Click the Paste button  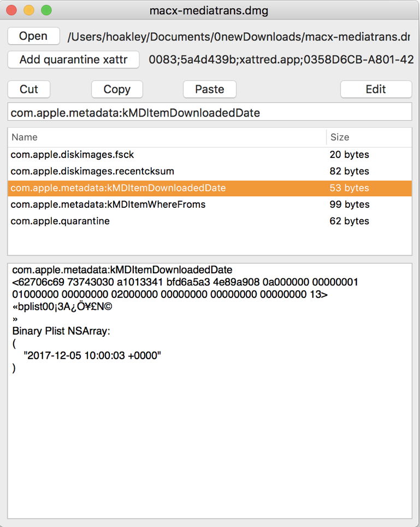tap(209, 89)
